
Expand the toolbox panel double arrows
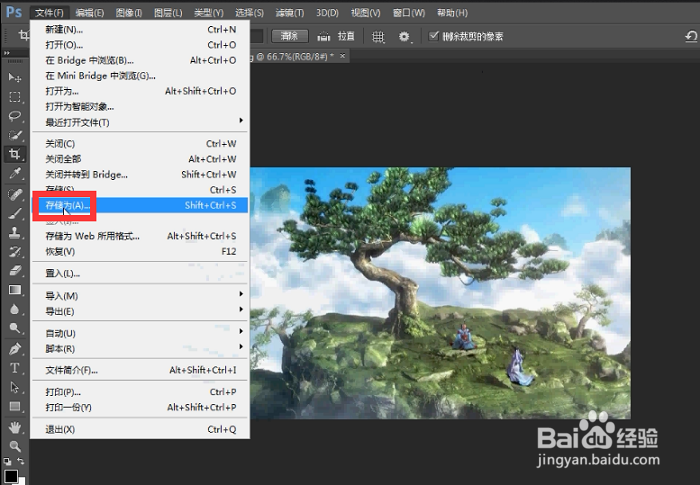click(7, 53)
